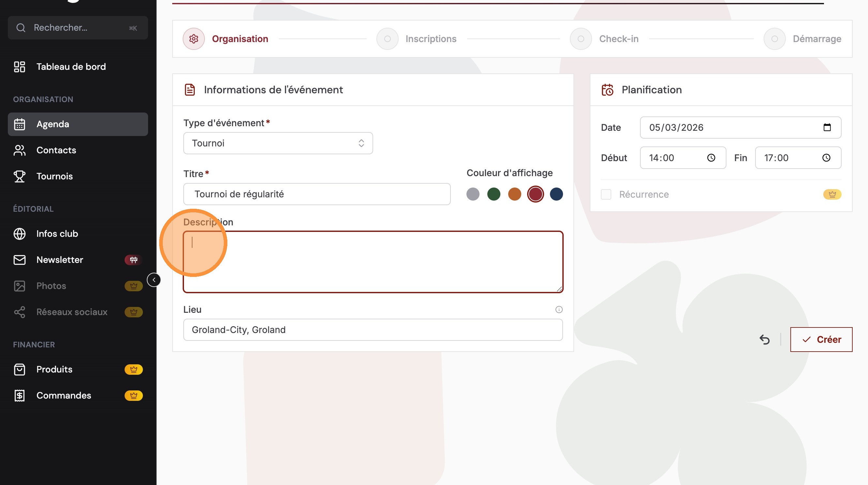Collapse the sidebar with the chevron button
This screenshot has height=485, width=868.
pos(154,280)
